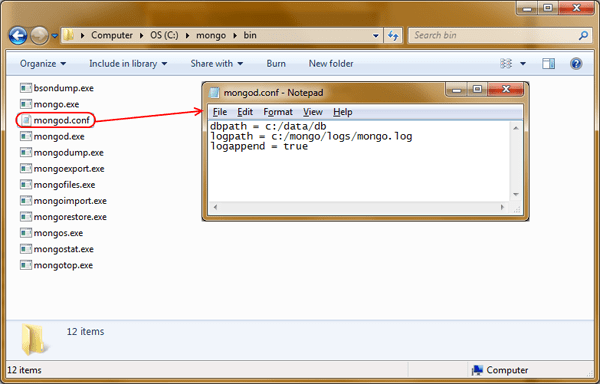The width and height of the screenshot is (600, 384).
Task: Click the search magnifier icon
Action: pos(583,36)
